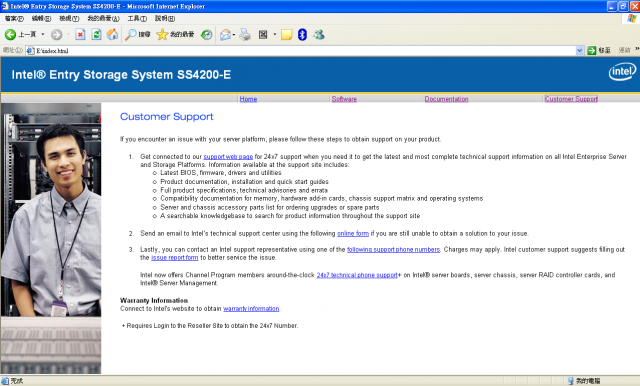Minimize the Internet Explorer window
Image resolution: width=640 pixels, height=386 pixels.
click(x=612, y=6)
